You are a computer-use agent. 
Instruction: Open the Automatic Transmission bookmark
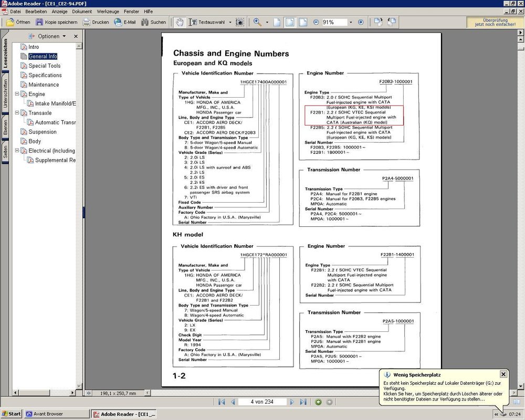55,122
